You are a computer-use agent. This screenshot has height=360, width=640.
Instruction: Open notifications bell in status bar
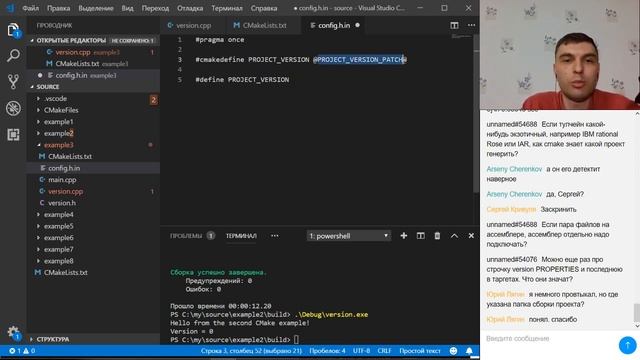(469, 351)
